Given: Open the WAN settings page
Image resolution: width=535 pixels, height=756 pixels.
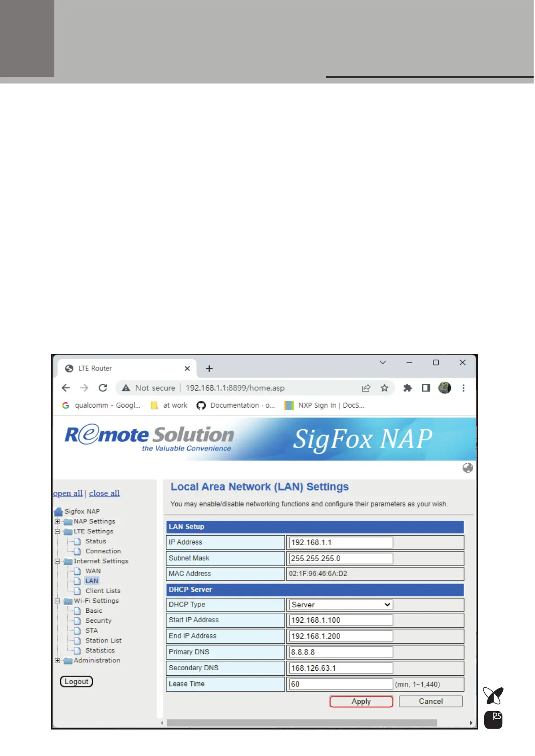Looking at the screenshot, I should (93, 571).
